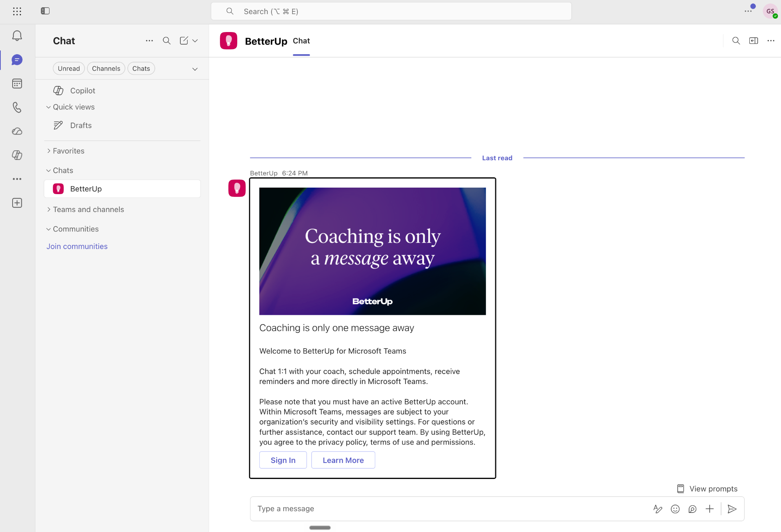Open the OneDrive cloud app

17,132
